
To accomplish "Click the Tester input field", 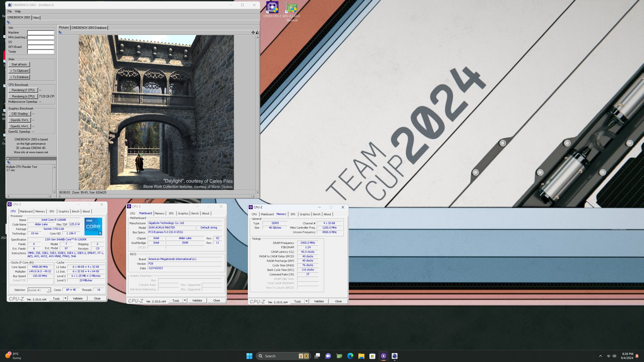I will 40,52.
